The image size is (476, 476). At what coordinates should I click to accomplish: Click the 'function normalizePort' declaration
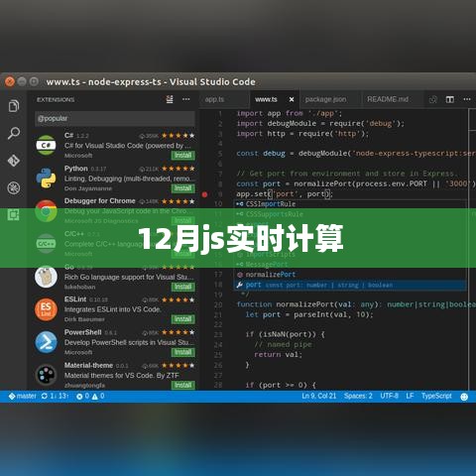pyautogui.click(x=356, y=304)
